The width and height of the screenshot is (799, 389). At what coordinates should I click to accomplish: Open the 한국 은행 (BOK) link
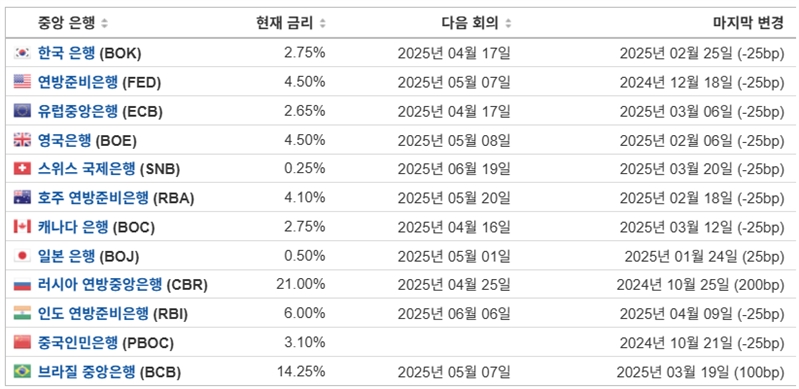point(90,53)
